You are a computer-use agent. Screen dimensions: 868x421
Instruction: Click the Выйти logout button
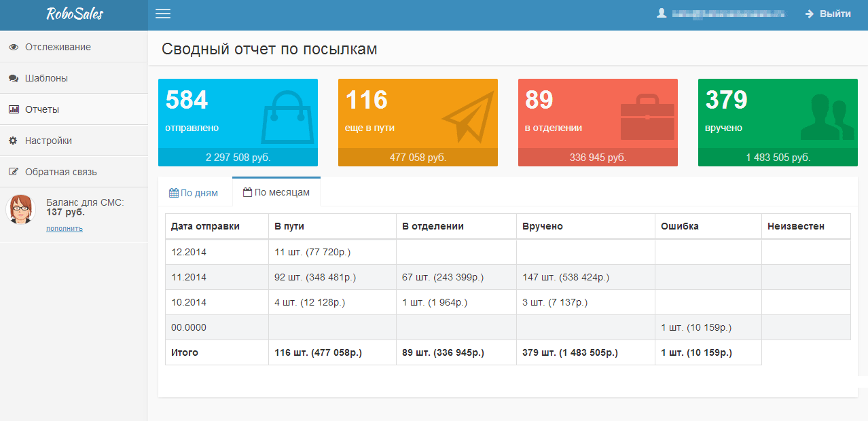pyautogui.click(x=828, y=14)
